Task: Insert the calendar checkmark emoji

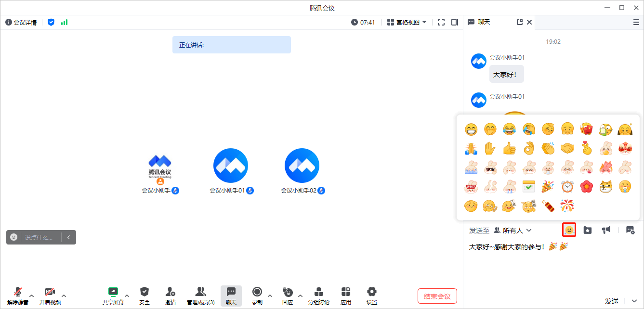Action: pos(528,187)
